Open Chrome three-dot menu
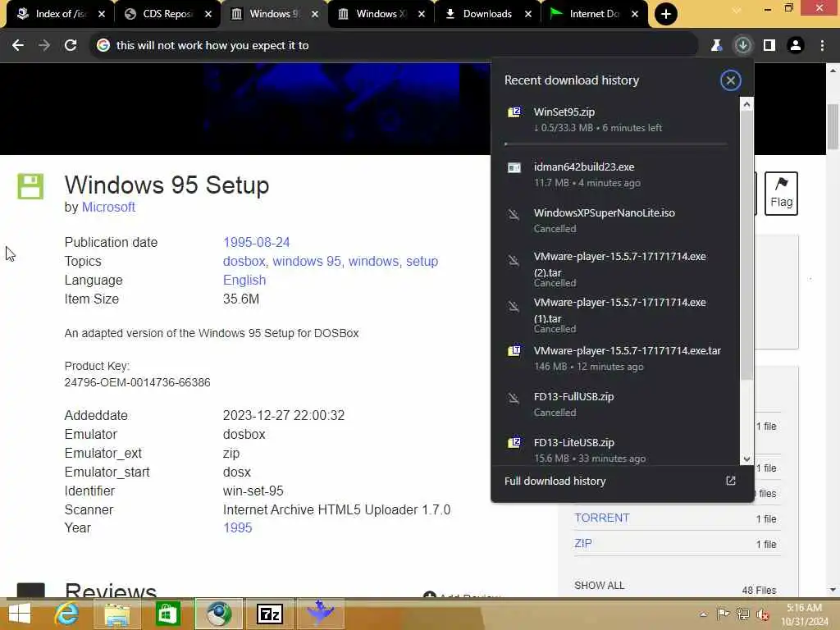This screenshot has width=840, height=630. point(822,46)
